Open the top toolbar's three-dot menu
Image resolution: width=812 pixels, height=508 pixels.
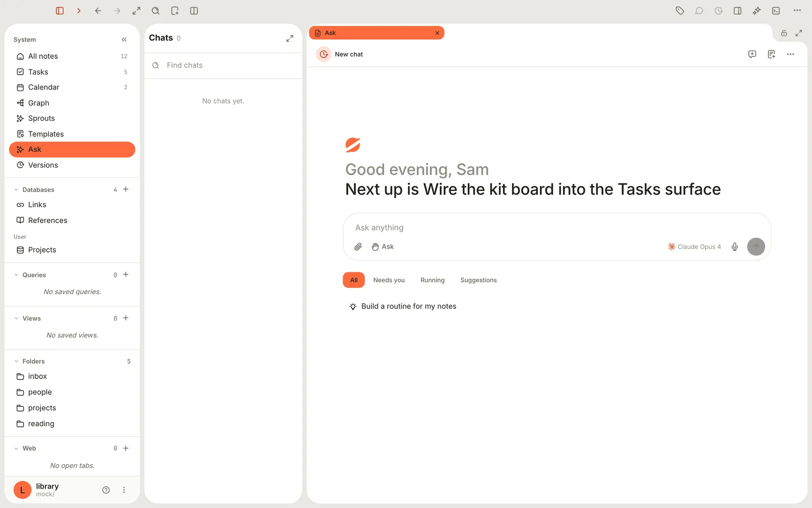click(797, 11)
